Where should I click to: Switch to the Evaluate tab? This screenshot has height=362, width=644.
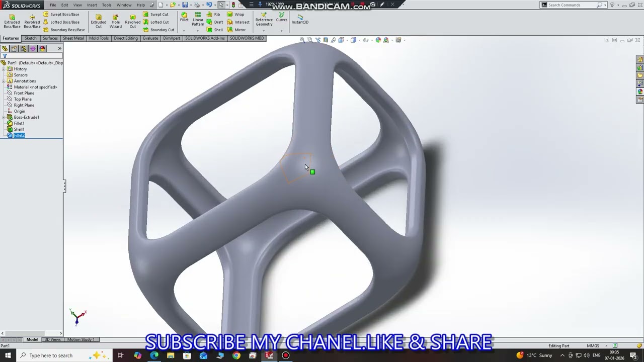tap(150, 38)
